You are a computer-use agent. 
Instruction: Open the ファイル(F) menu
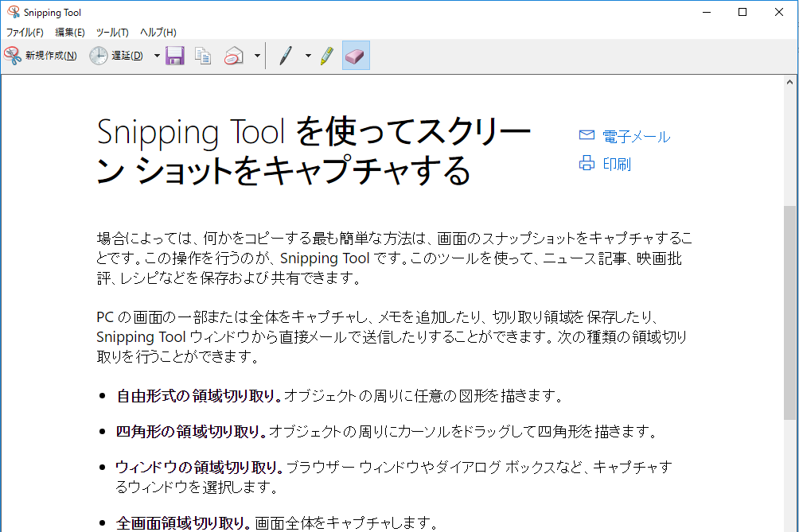25,33
